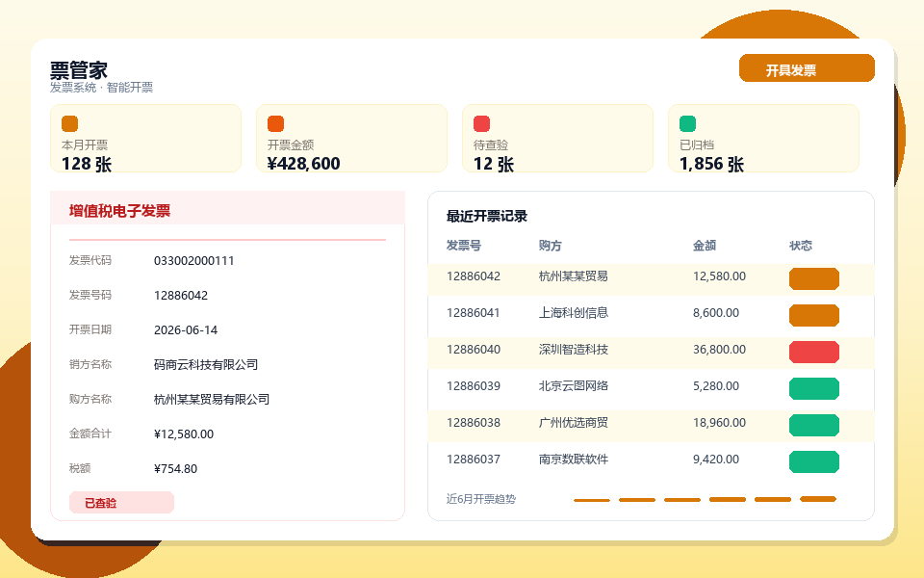Click the 最近开票记录 heading
The width and height of the screenshot is (924, 578).
click(x=487, y=217)
